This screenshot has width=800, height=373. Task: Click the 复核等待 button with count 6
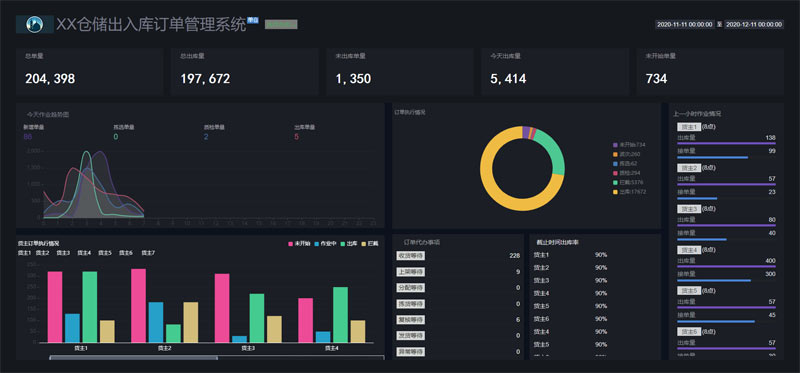pos(411,320)
